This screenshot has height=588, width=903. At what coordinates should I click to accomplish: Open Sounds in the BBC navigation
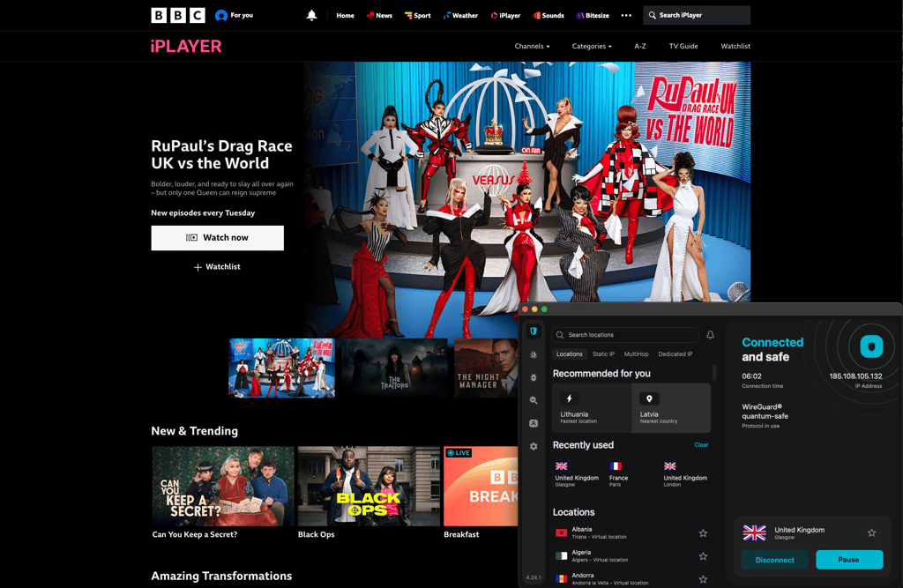pyautogui.click(x=549, y=16)
